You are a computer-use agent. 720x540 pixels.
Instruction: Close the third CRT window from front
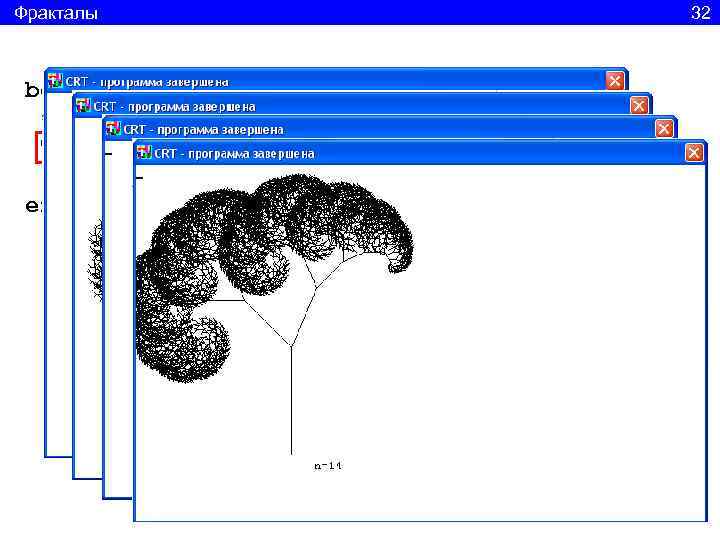(639, 106)
